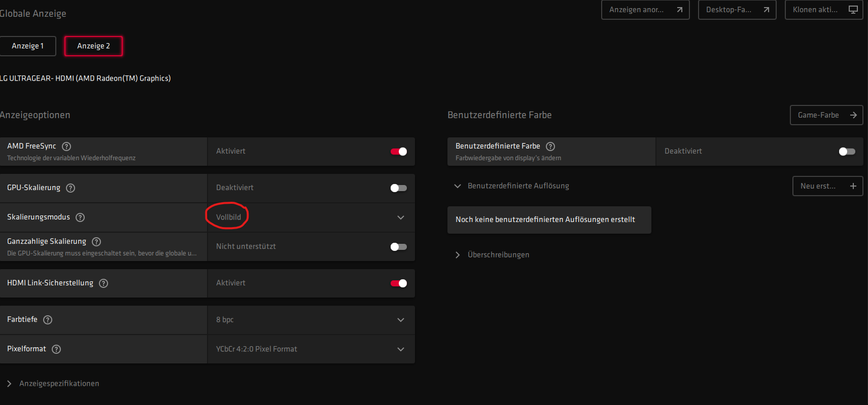The width and height of the screenshot is (868, 405).
Task: Click HDMI Link-Sicherstellung help icon
Action: [x=103, y=283]
